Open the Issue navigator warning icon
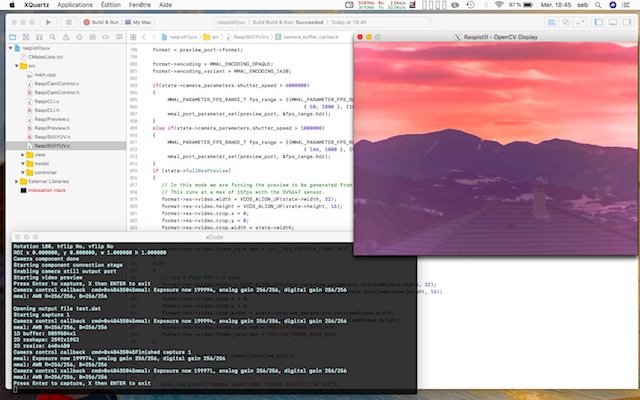Image resolution: width=640 pixels, height=400 pixels. click(66, 37)
